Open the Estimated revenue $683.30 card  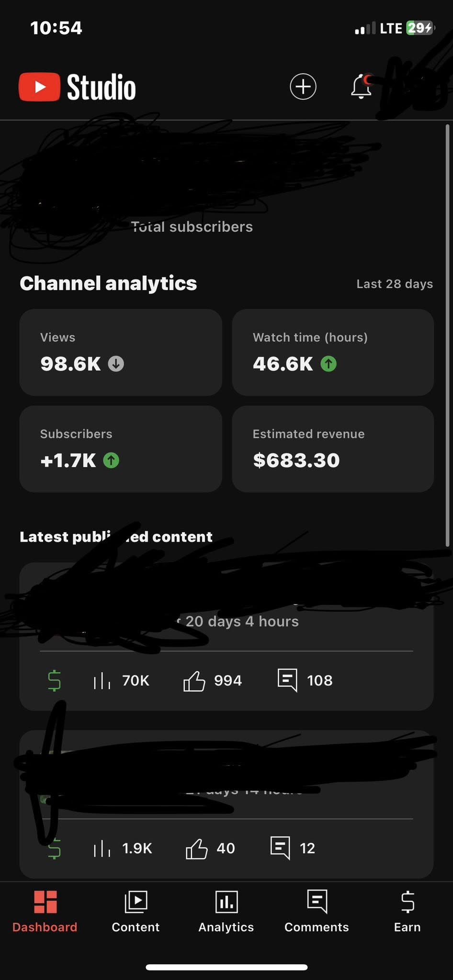pos(333,449)
